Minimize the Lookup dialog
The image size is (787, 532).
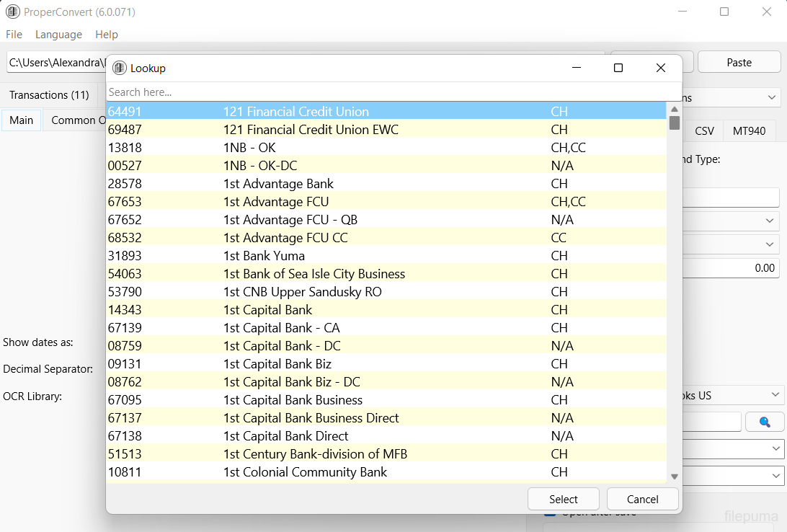click(x=577, y=68)
